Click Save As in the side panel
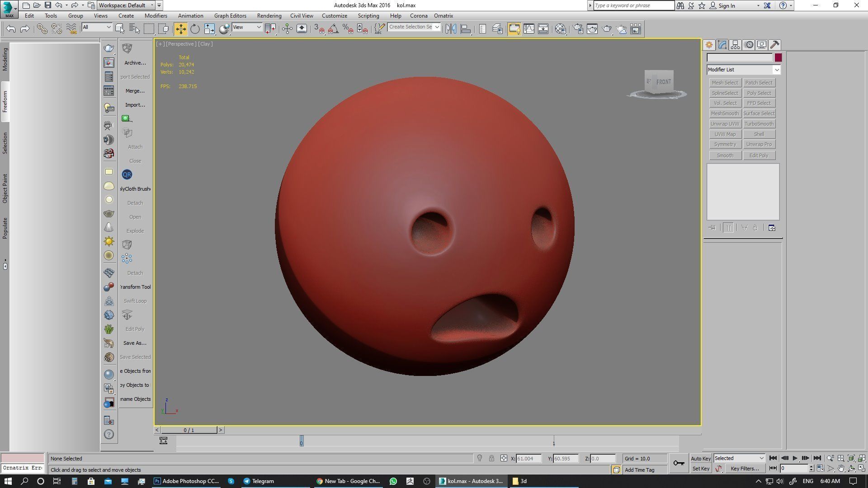 pos(135,343)
